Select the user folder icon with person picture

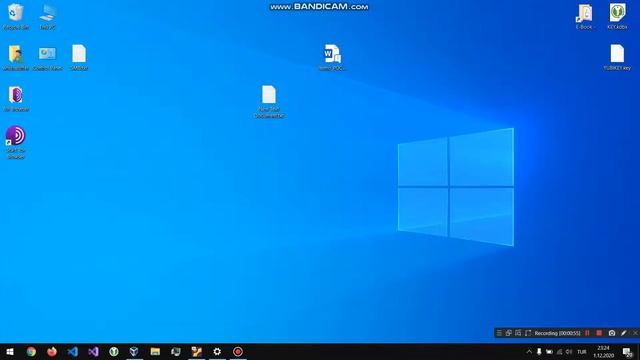pos(16,57)
